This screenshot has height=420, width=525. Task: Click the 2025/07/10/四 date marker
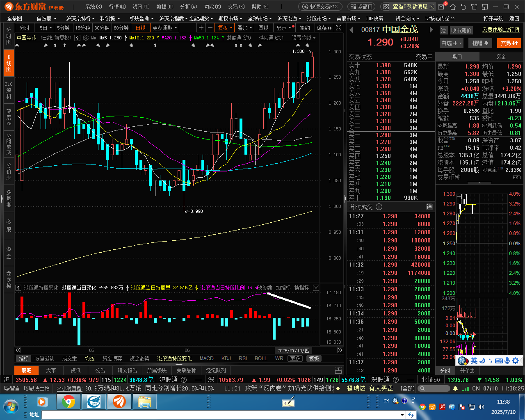(293, 350)
